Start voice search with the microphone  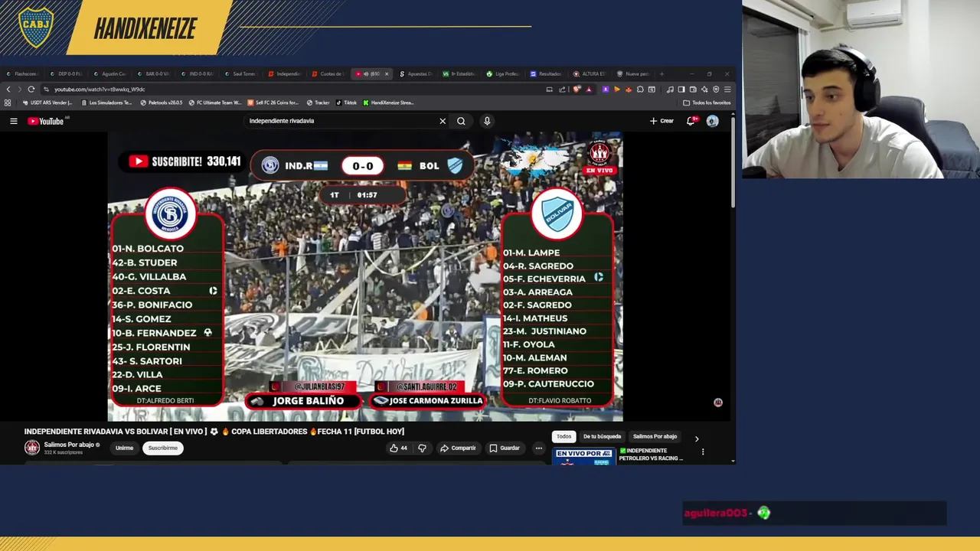click(487, 121)
